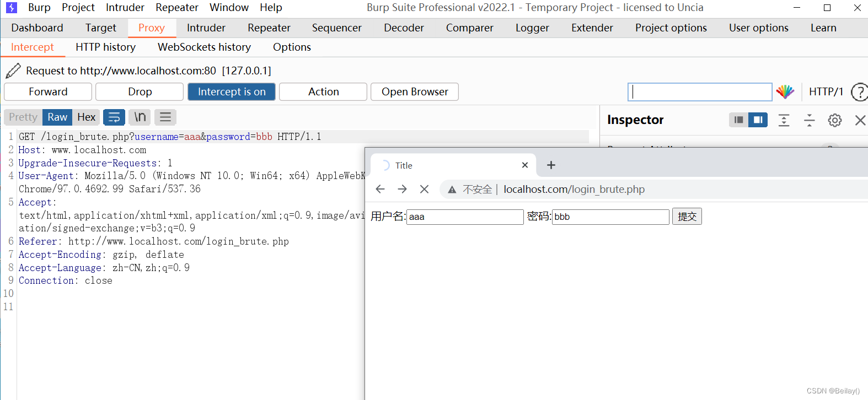Image resolution: width=868 pixels, height=400 pixels.
Task: Select the Intercept sub-tab
Action: point(33,47)
